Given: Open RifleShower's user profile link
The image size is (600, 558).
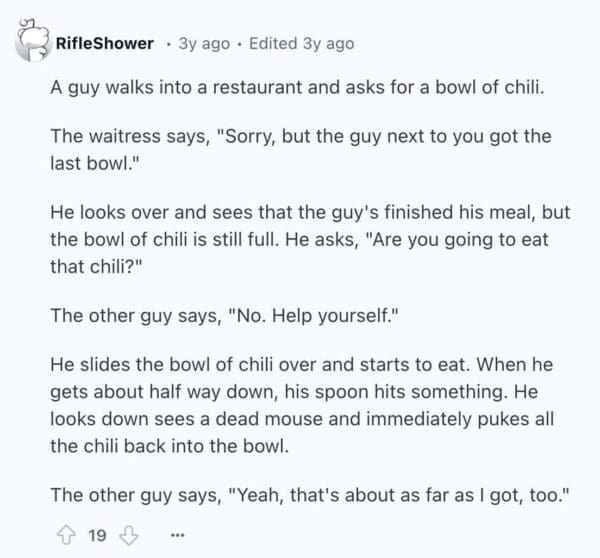Looking at the screenshot, I should [105, 44].
